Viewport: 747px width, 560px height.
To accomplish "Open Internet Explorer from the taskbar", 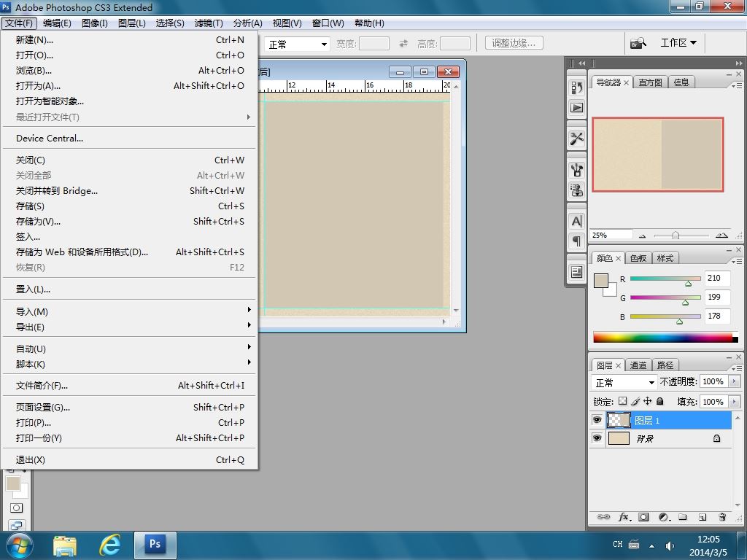I will 109,545.
